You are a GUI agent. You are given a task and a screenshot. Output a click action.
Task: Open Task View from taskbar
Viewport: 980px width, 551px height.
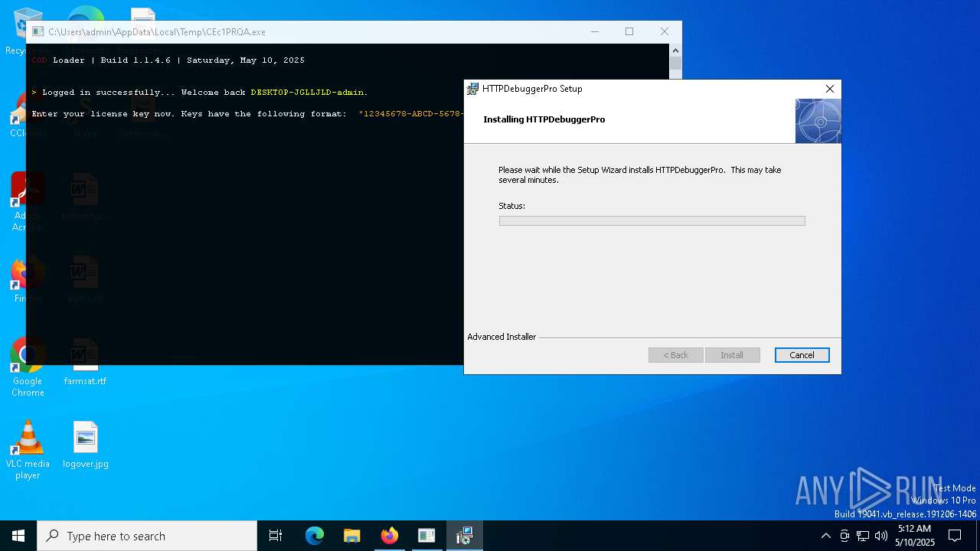(x=276, y=536)
